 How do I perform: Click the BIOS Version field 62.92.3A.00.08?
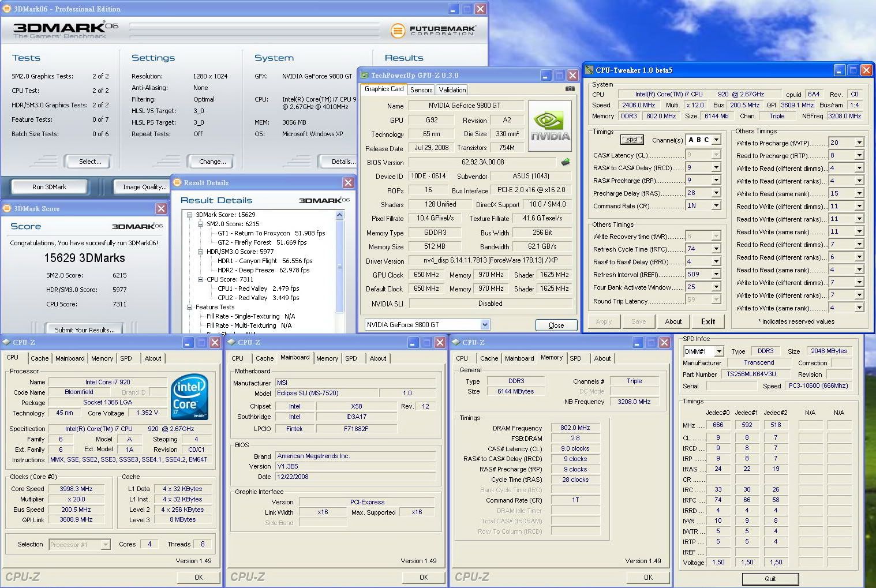pyautogui.click(x=483, y=162)
